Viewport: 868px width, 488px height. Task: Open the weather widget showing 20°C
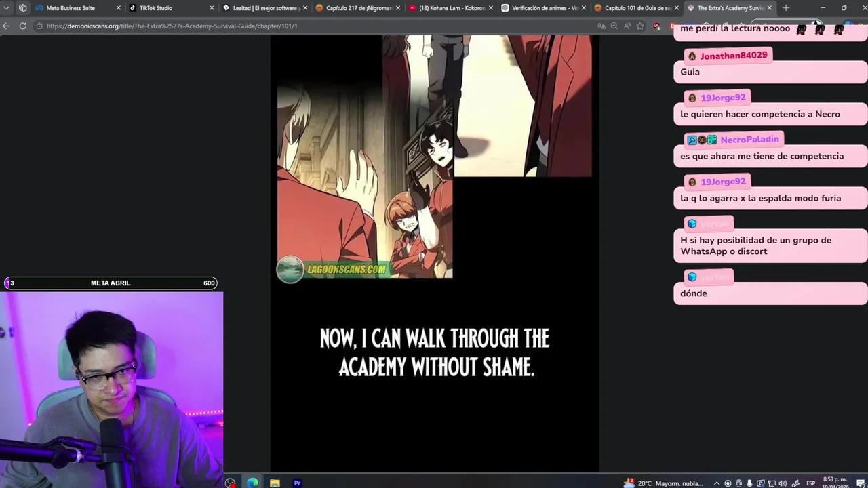663,483
